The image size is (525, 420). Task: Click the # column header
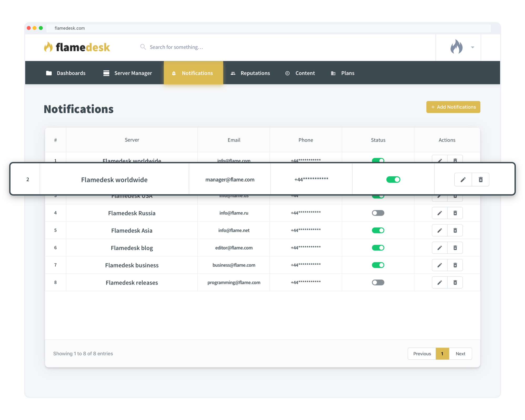55,140
